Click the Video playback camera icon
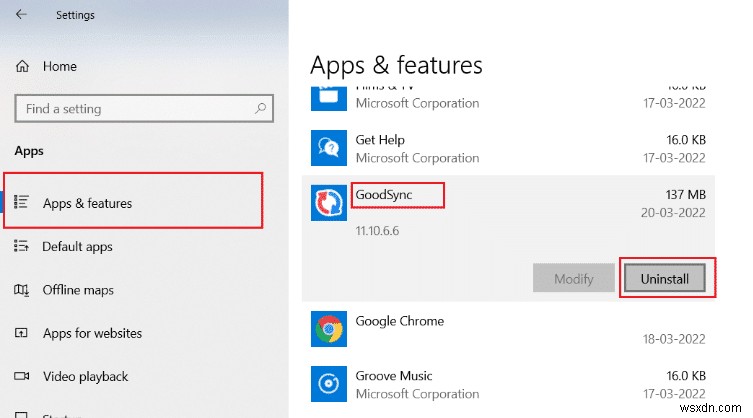The image size is (753, 418). [21, 376]
